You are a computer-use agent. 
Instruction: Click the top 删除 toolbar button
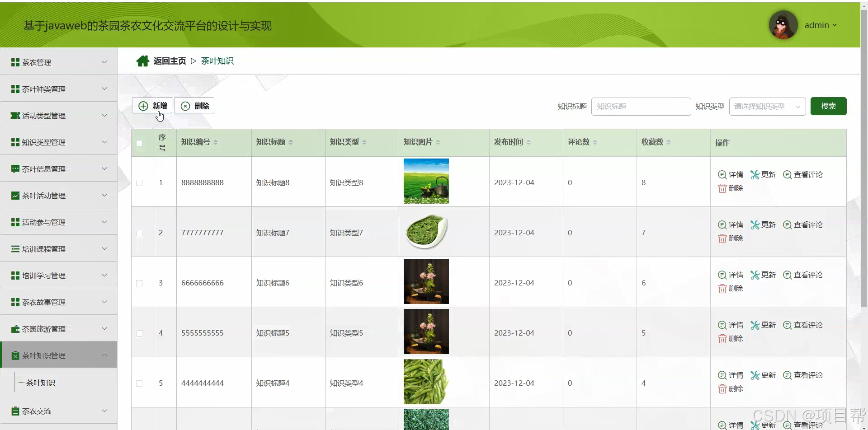[x=194, y=106]
